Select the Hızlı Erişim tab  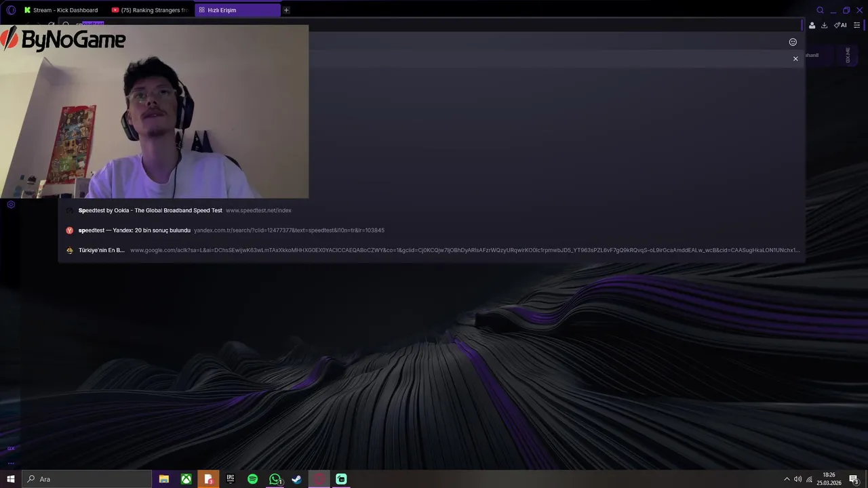(237, 10)
